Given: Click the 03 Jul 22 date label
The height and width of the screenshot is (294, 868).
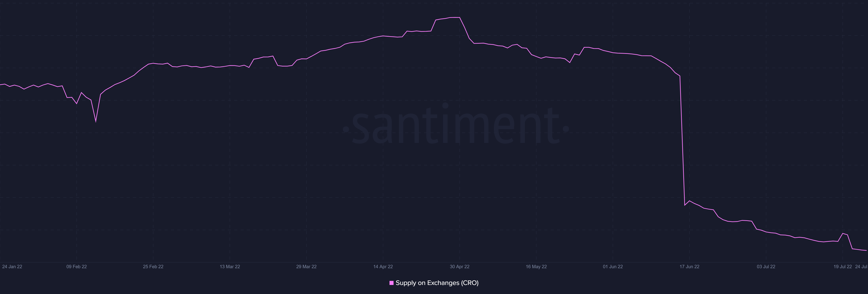Looking at the screenshot, I should tap(766, 267).
